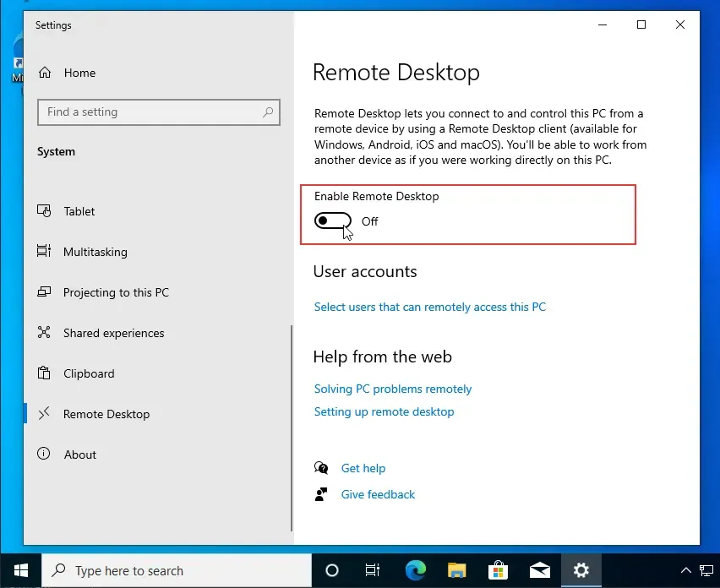Click the Settings gear on taskbar
720x588 pixels.
[x=581, y=570]
